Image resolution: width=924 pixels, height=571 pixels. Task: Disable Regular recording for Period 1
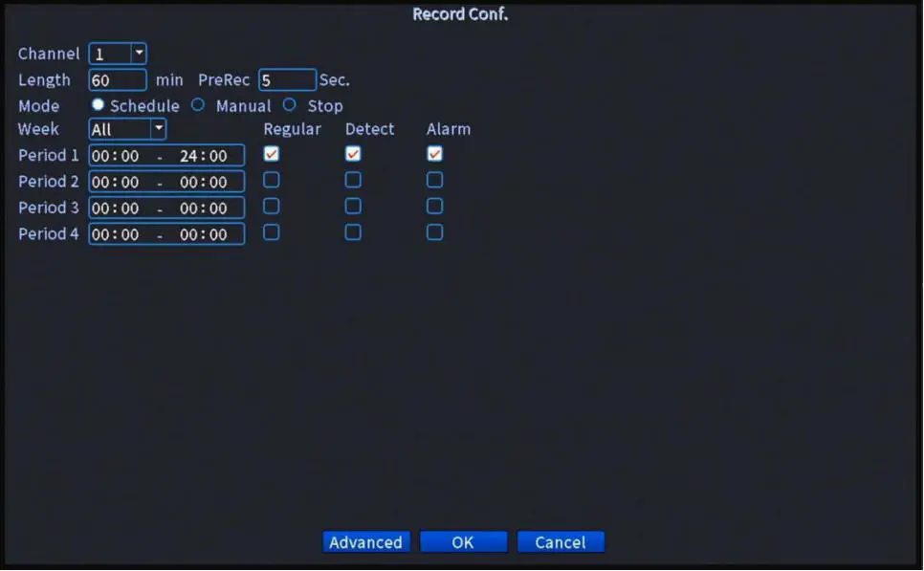pyautogui.click(x=271, y=153)
